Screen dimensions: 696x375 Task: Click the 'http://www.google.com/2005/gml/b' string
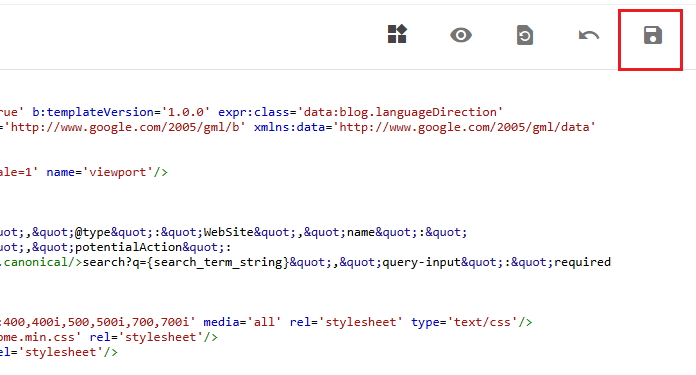click(124, 127)
